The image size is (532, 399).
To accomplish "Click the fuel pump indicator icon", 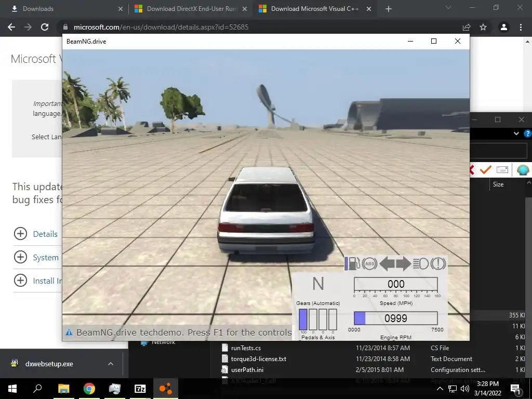I will (x=354, y=263).
